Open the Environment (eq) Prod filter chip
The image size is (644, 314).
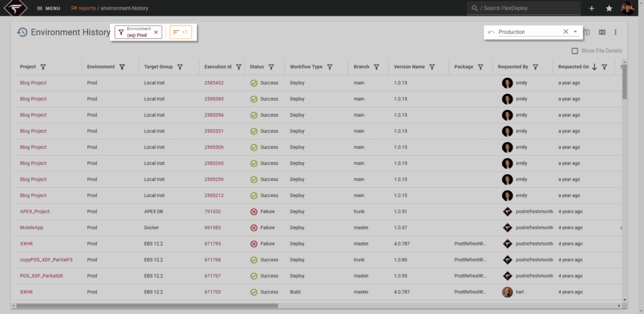(x=138, y=32)
